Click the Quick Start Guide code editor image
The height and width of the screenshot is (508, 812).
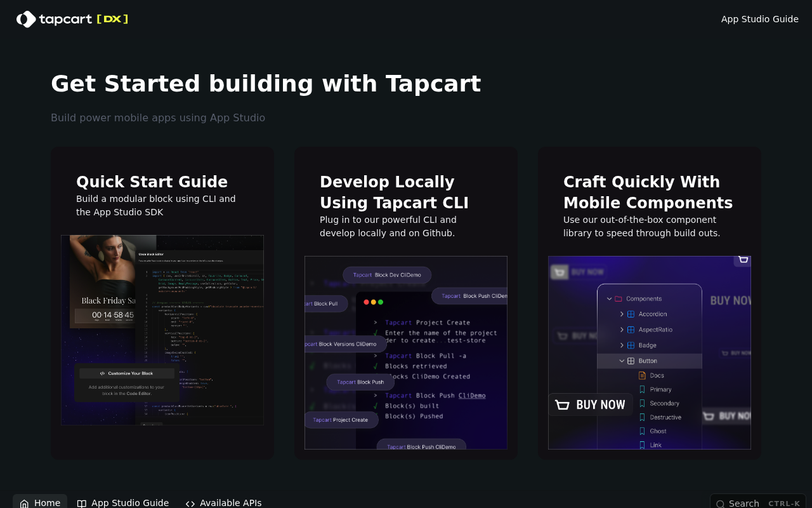[162, 330]
